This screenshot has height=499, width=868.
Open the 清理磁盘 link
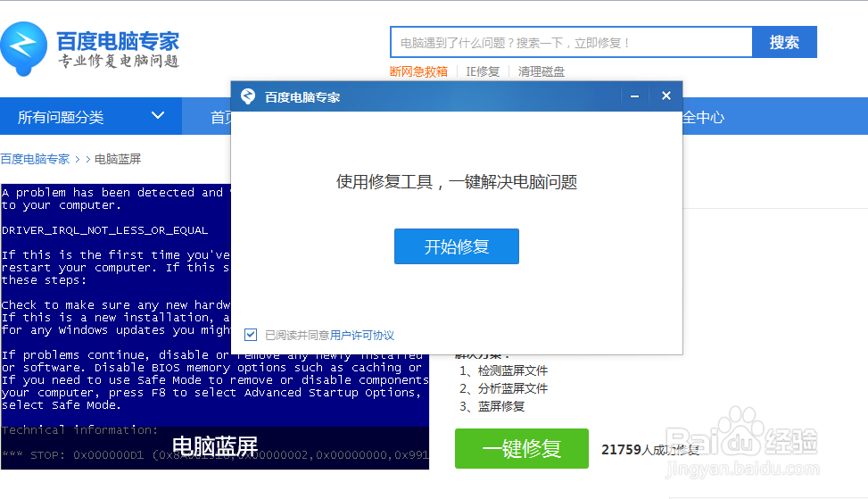tap(541, 71)
